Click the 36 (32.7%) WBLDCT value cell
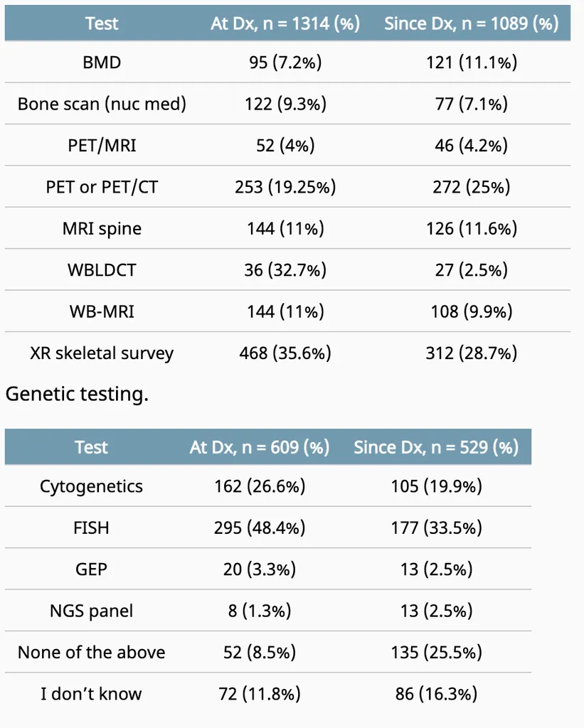 click(x=285, y=270)
